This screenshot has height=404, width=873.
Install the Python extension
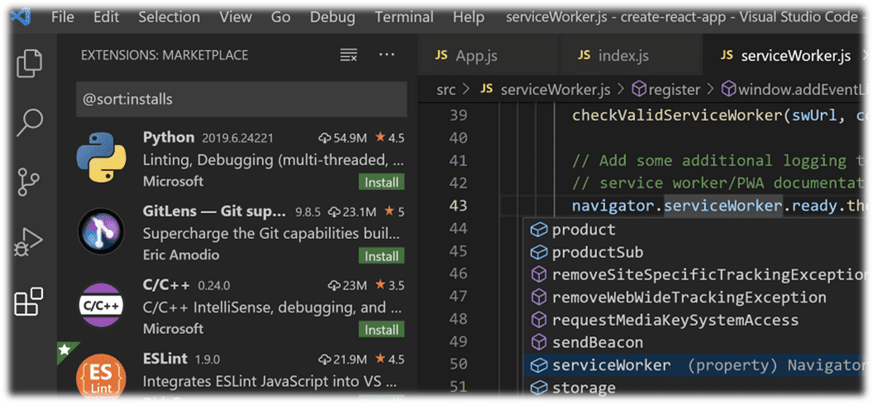[382, 182]
